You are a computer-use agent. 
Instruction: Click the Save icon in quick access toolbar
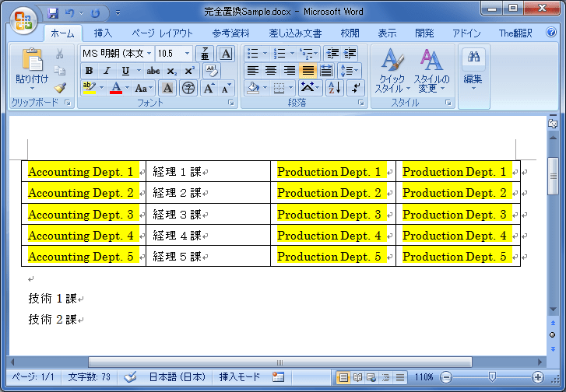(x=53, y=13)
